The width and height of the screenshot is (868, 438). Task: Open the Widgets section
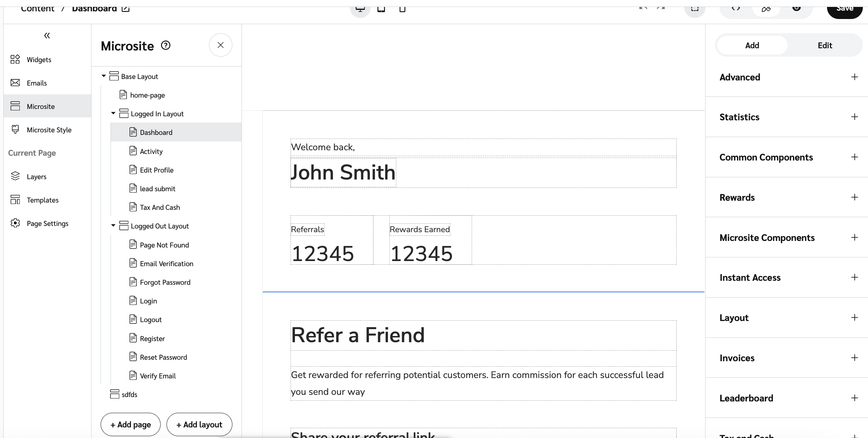(38, 60)
